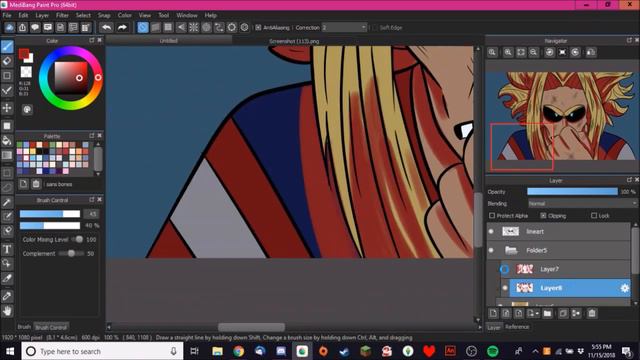The image size is (640, 360).
Task: Open the Correction value dropdown
Action: pyautogui.click(x=344, y=28)
